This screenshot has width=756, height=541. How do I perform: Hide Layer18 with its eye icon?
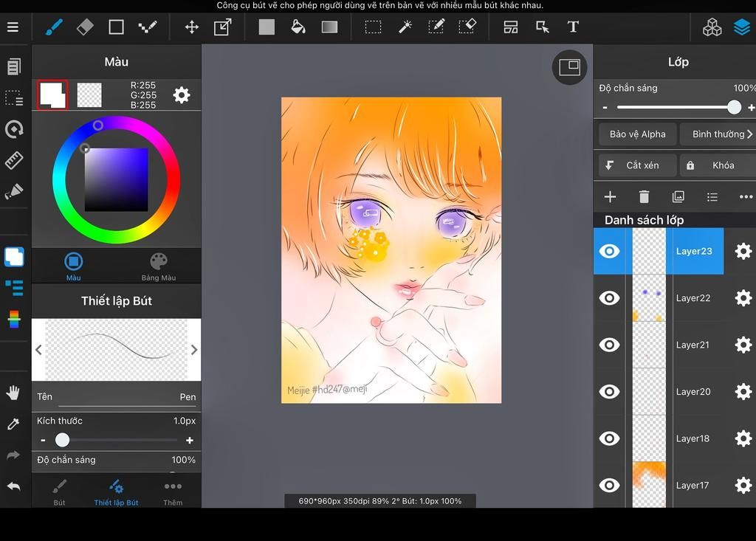coord(609,438)
